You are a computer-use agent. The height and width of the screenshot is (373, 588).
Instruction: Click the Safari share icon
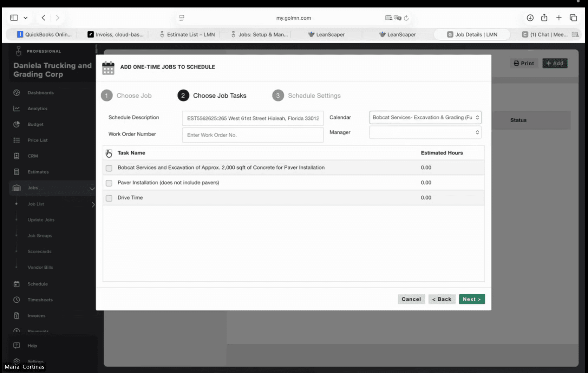544,18
